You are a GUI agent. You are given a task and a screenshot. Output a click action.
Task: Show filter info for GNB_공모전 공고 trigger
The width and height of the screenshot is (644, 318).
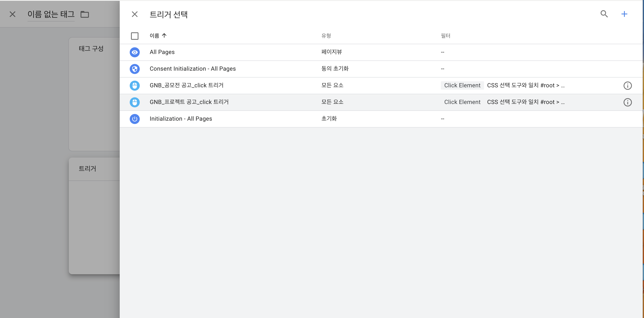coord(627,86)
